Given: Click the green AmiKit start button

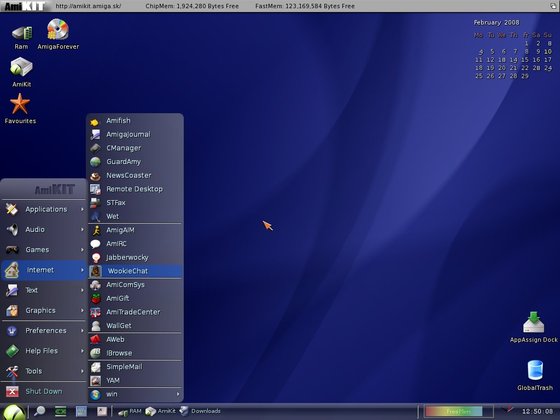Looking at the screenshot, I should [x=14, y=412].
